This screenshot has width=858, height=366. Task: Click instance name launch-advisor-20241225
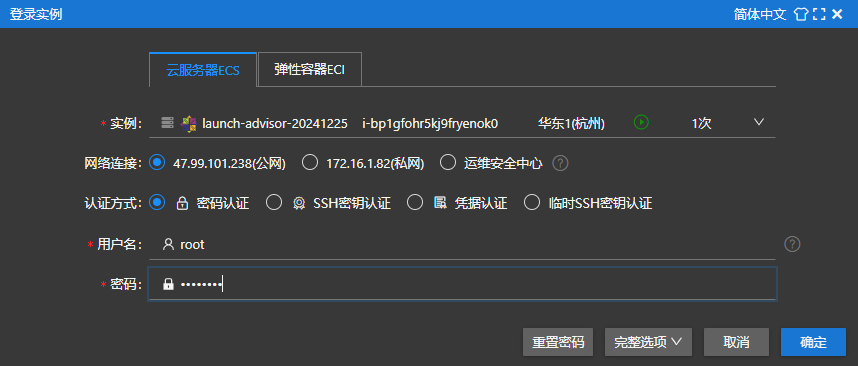coord(275,123)
